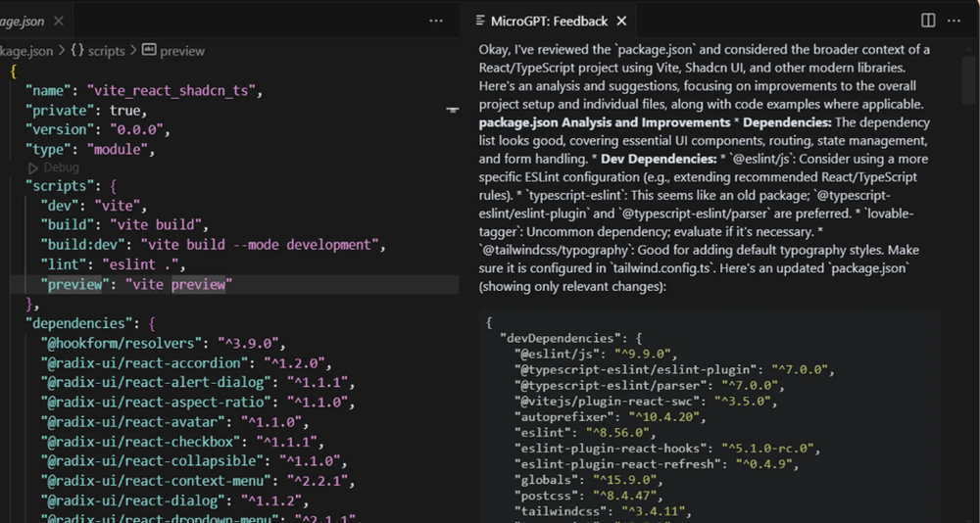Click the "eslint ." lint value
Image resolution: width=980 pixels, height=523 pixels.
tap(140, 265)
